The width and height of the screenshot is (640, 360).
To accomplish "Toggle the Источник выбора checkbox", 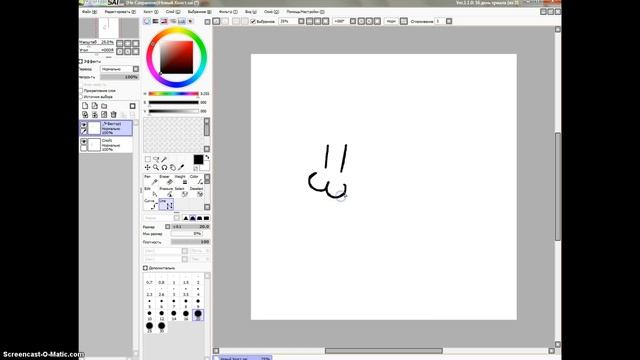I will click(81, 97).
